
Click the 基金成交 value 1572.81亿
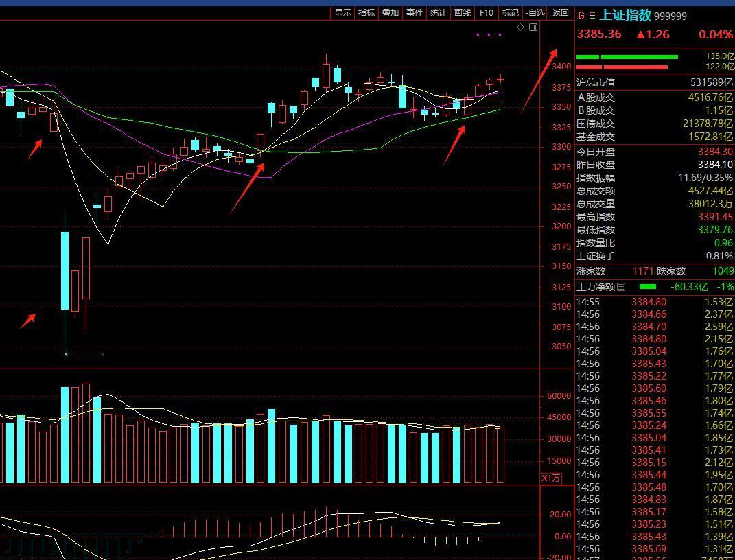point(710,137)
